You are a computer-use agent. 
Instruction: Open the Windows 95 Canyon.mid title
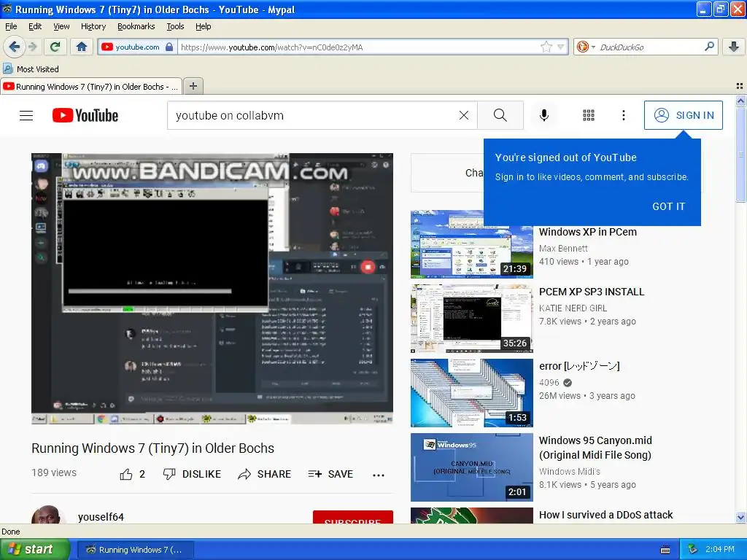595,448
